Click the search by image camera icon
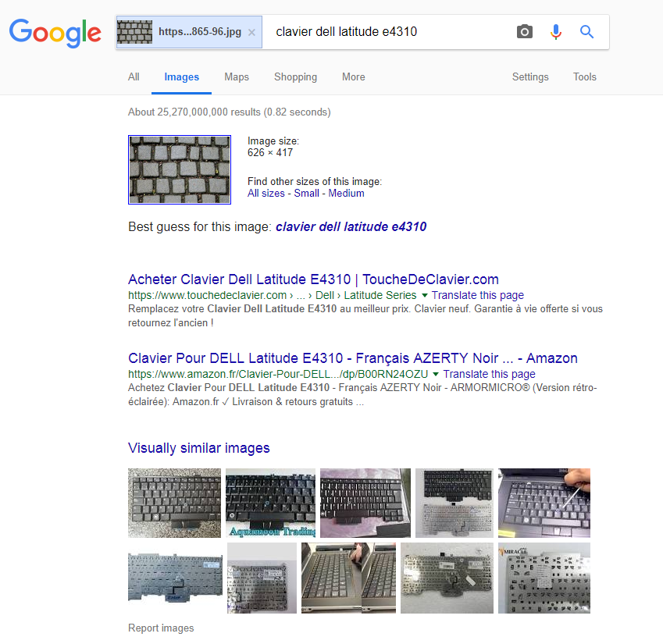This screenshot has height=644, width=663. (524, 32)
